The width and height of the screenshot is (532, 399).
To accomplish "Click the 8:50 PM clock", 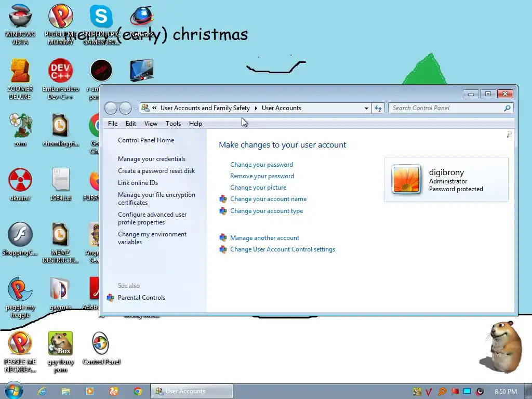I will [x=506, y=392].
